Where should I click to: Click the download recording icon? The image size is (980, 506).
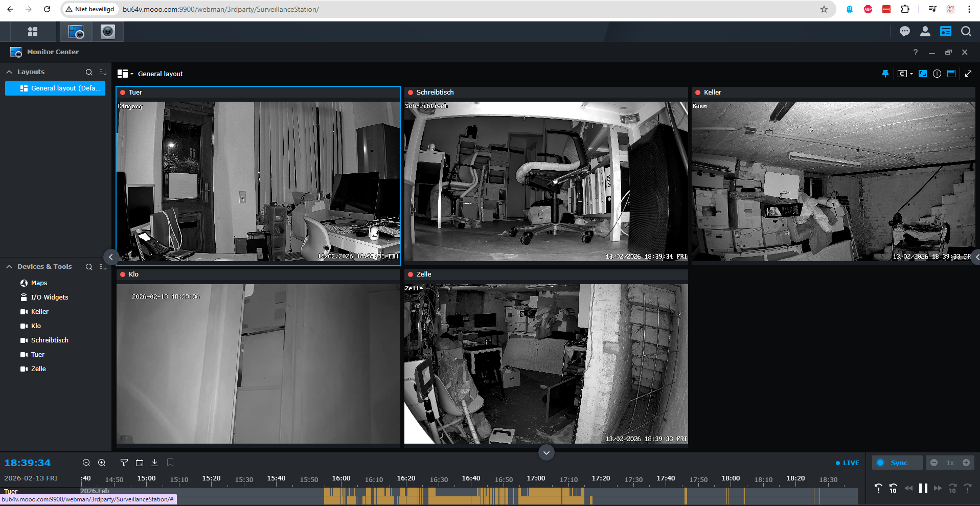click(154, 463)
